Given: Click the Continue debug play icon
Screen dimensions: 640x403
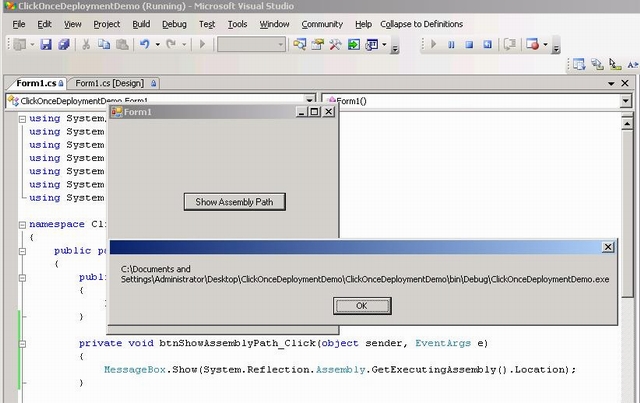Looking at the screenshot, I should coord(433,44).
